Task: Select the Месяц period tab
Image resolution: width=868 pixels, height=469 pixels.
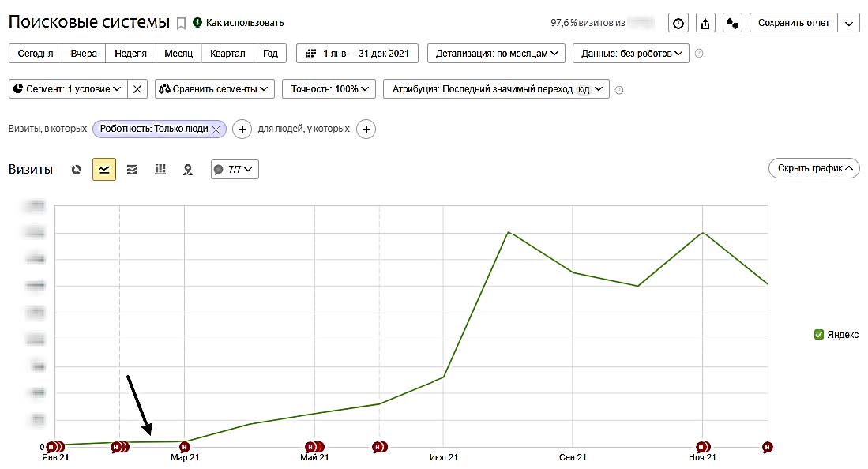Action: 178,54
